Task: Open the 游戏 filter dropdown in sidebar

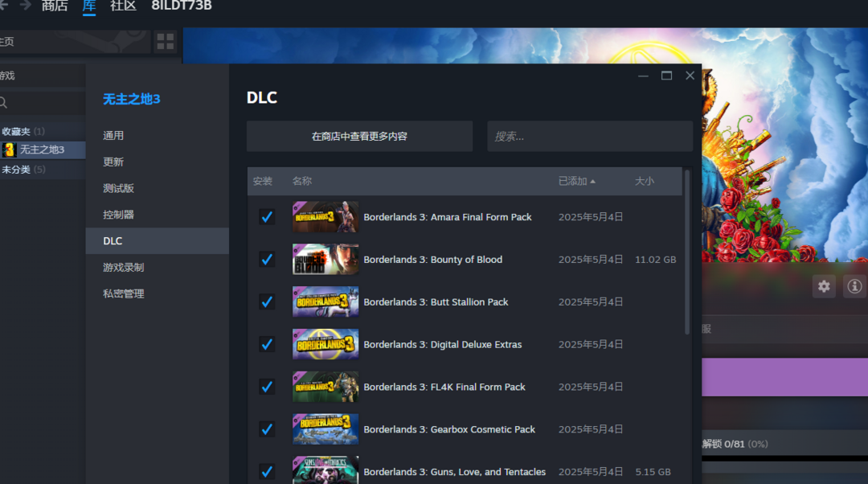Action: point(42,76)
